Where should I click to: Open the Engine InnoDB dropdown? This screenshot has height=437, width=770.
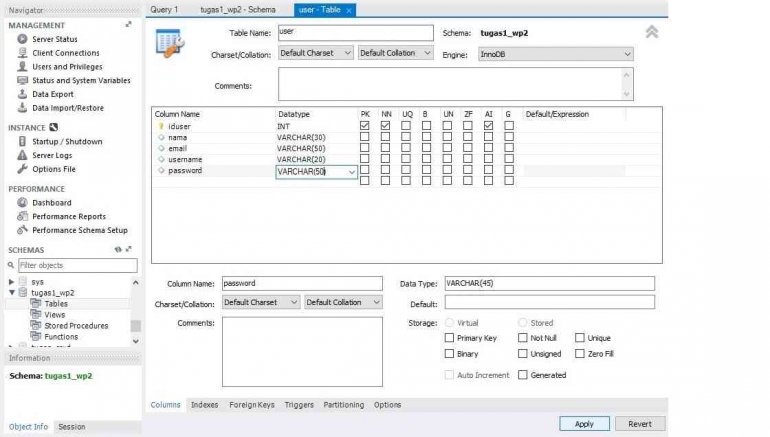556,54
